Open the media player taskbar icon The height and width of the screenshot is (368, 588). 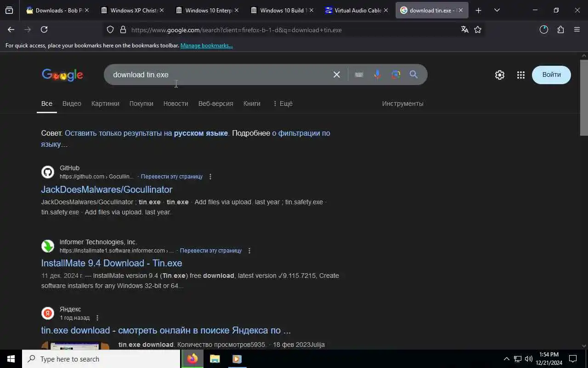(x=237, y=359)
